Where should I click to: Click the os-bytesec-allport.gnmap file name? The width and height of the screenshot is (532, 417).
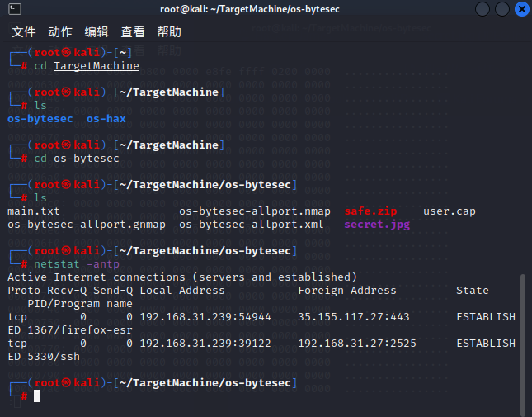pos(87,225)
